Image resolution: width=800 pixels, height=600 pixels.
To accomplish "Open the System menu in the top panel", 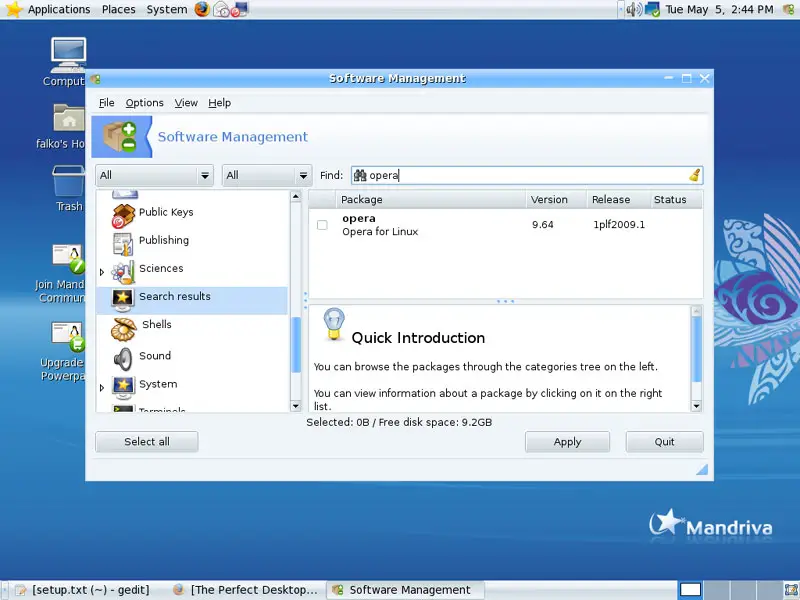I will (167, 9).
